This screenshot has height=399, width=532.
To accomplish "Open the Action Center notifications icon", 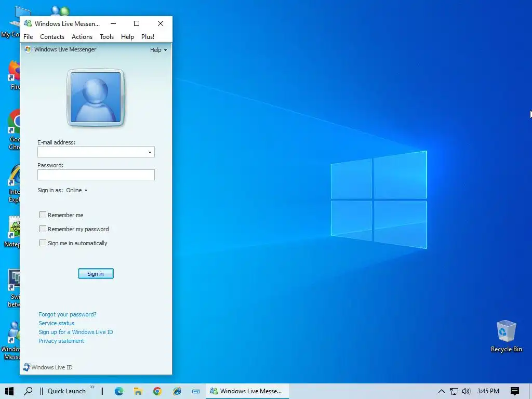I will tap(515, 391).
